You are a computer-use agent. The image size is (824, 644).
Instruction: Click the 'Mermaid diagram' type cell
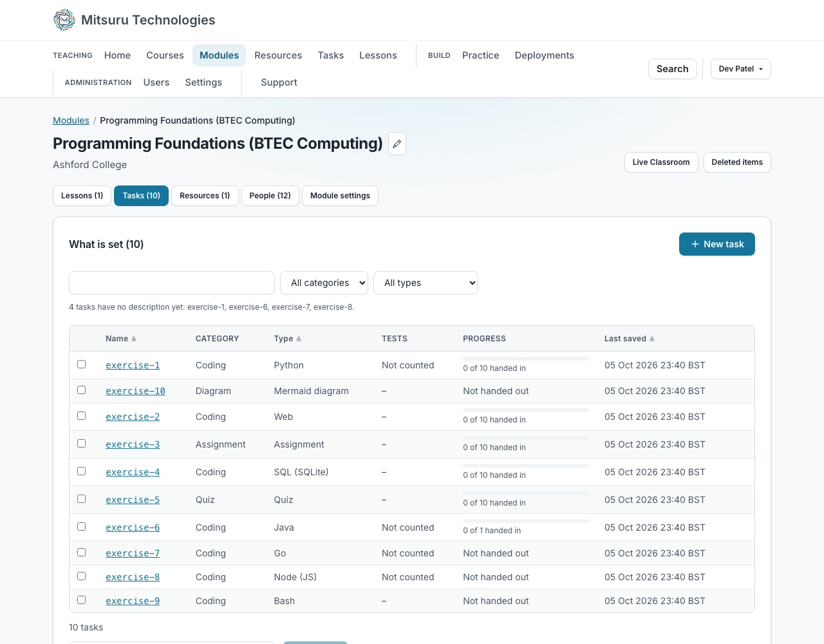click(312, 391)
